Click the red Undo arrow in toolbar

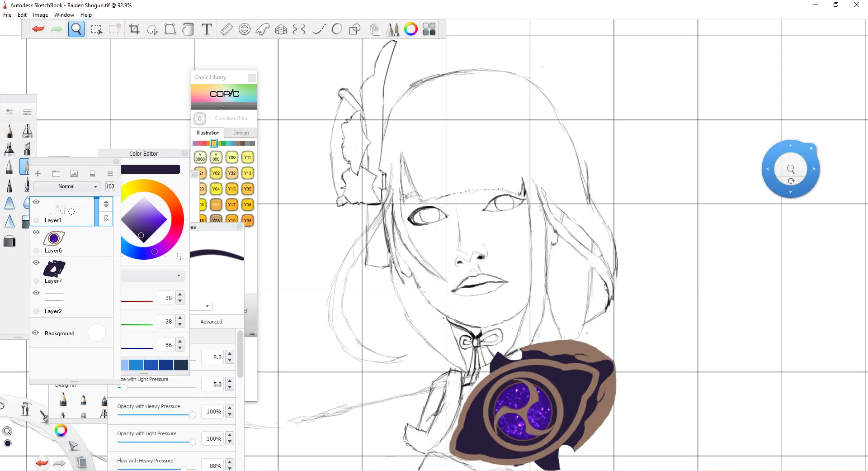click(38, 29)
